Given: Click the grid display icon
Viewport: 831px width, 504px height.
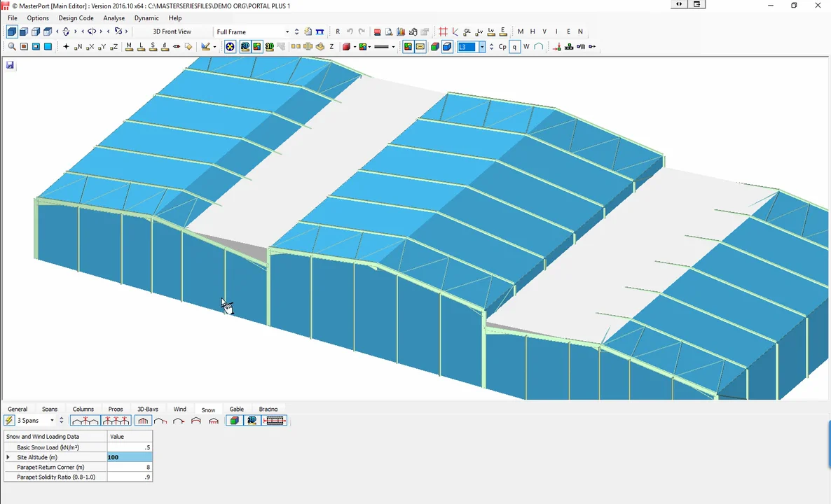Looking at the screenshot, I should click(443, 31).
